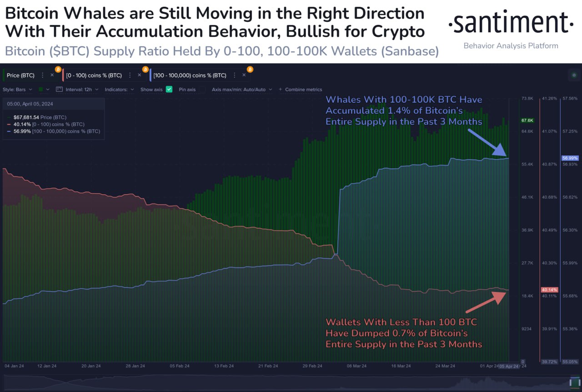Image resolution: width=582 pixels, height=392 pixels.
Task: Expand Axis max/min Auto/Auto dropdown
Action: [x=242, y=90]
